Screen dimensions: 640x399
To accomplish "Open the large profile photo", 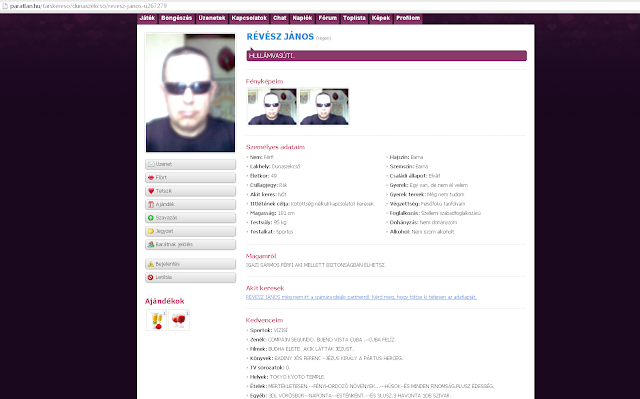I will [191, 93].
